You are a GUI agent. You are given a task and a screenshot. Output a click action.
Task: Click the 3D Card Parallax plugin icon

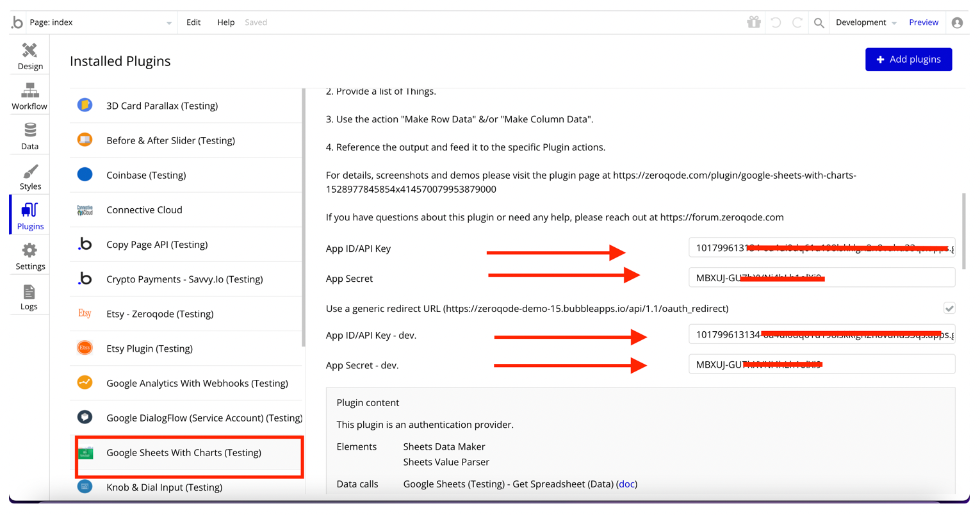point(85,105)
